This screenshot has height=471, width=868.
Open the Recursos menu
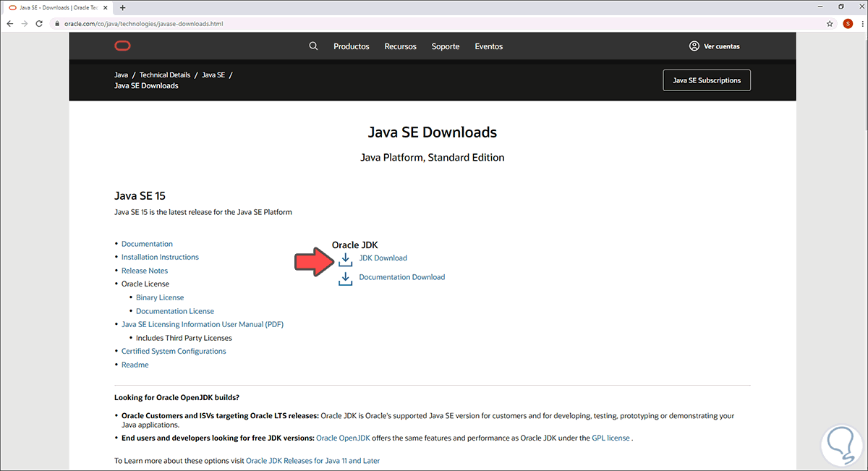click(400, 46)
